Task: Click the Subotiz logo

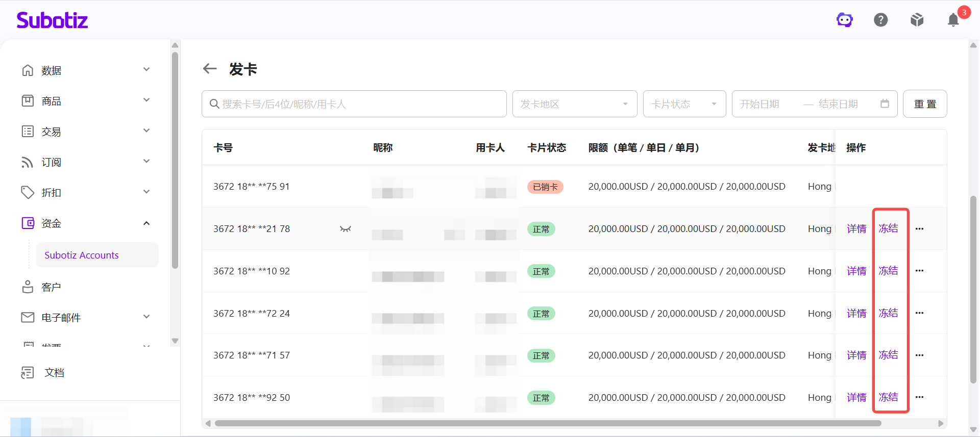Action: click(52, 20)
